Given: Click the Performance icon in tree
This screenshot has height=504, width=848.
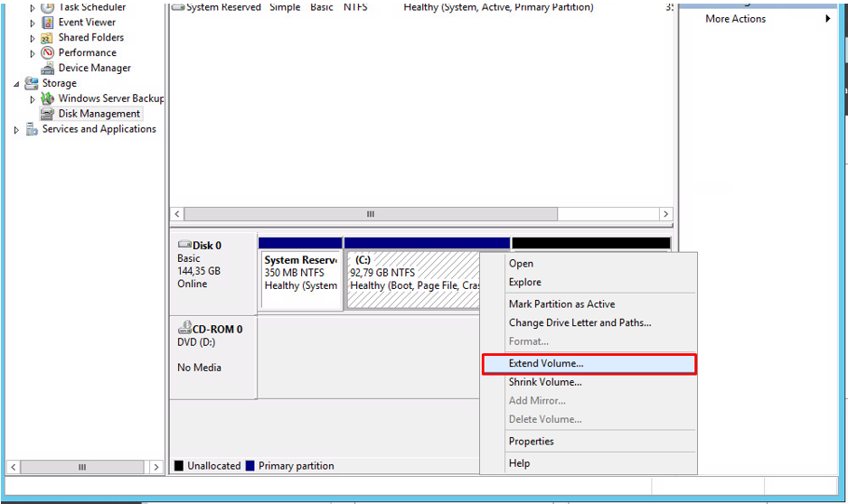Looking at the screenshot, I should pyautogui.click(x=48, y=53).
